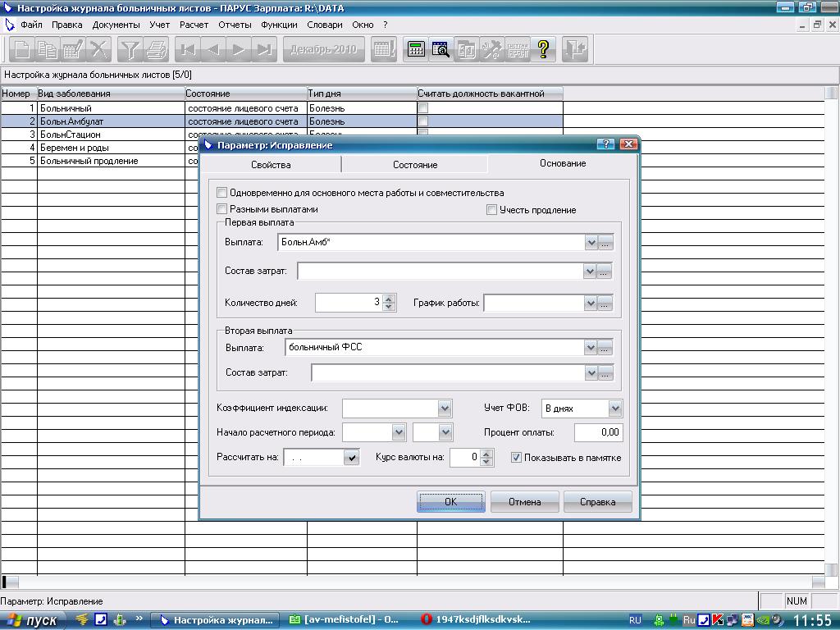Expand the Первая выплата Выплата dropdown arrow
The width and height of the screenshot is (840, 630).
pyautogui.click(x=591, y=243)
